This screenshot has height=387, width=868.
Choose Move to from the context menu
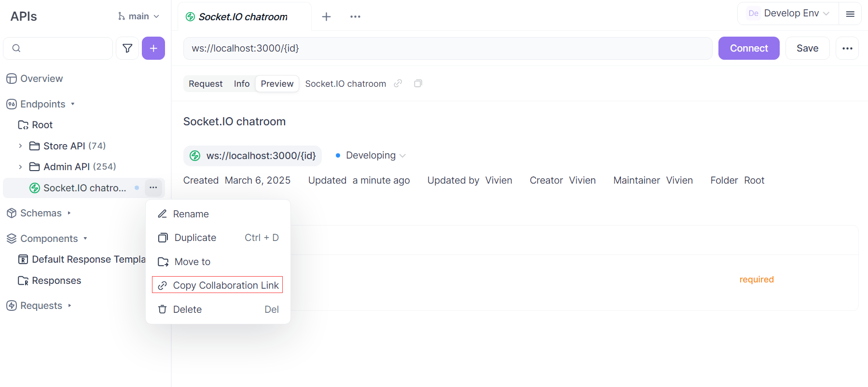(218, 262)
